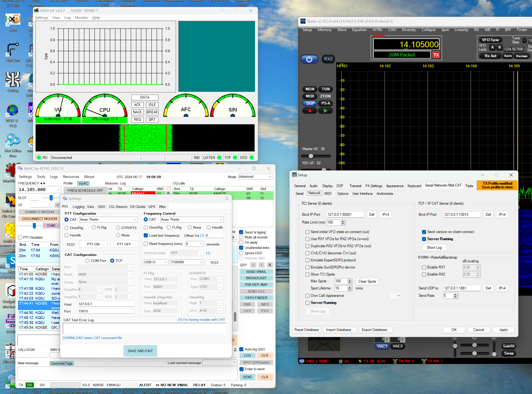532x394 pixels.
Task: Click the SAVE AND EXIT button
Action: (140, 351)
